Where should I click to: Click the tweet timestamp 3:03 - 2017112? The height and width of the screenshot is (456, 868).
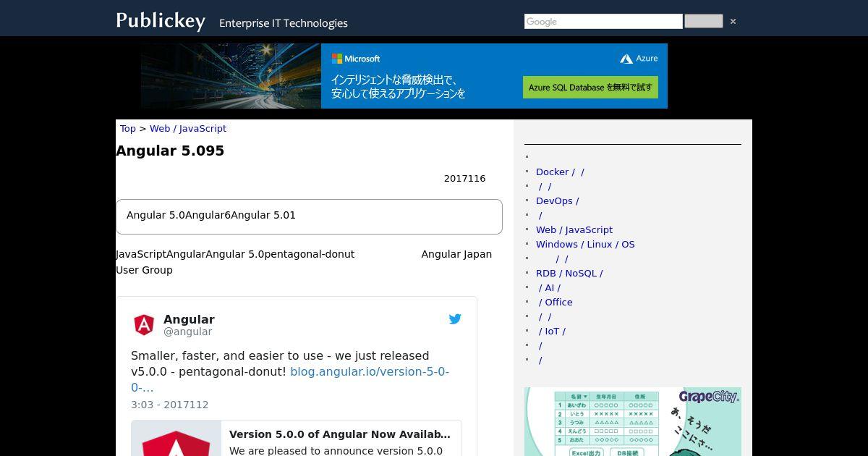pyautogui.click(x=169, y=405)
